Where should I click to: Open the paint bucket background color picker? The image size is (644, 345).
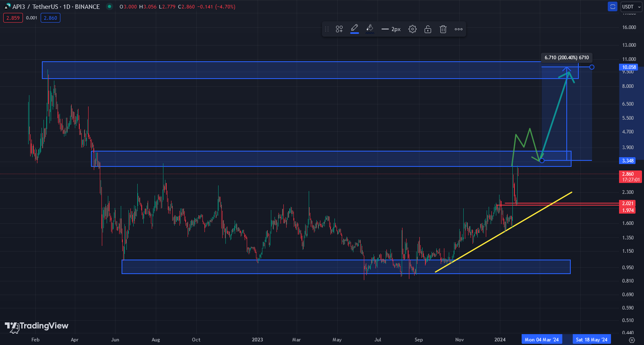tap(370, 29)
